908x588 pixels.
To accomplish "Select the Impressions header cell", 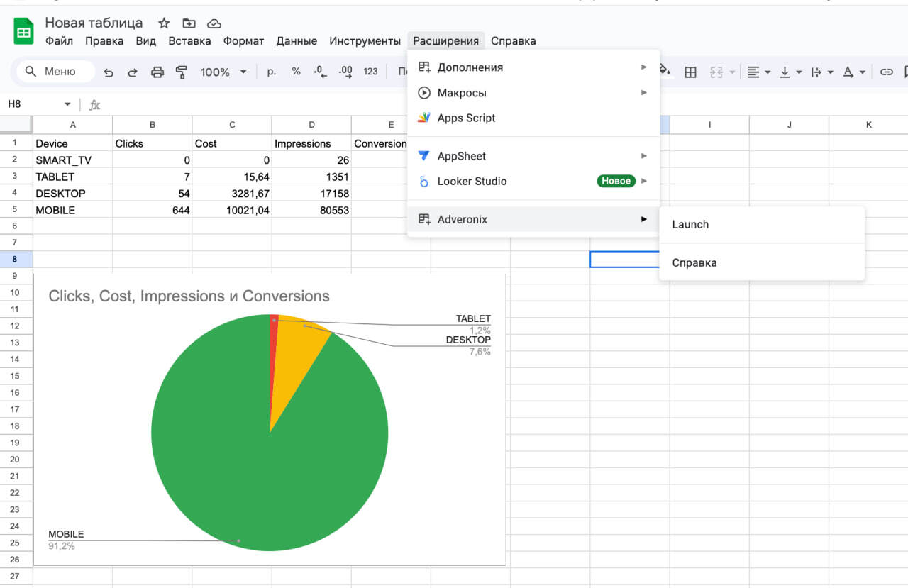I will point(311,143).
